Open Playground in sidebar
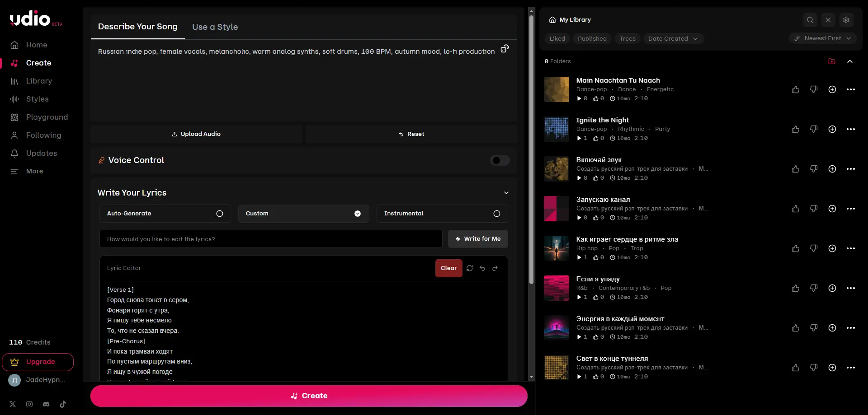Viewport: 868px width, 415px height. [x=47, y=117]
